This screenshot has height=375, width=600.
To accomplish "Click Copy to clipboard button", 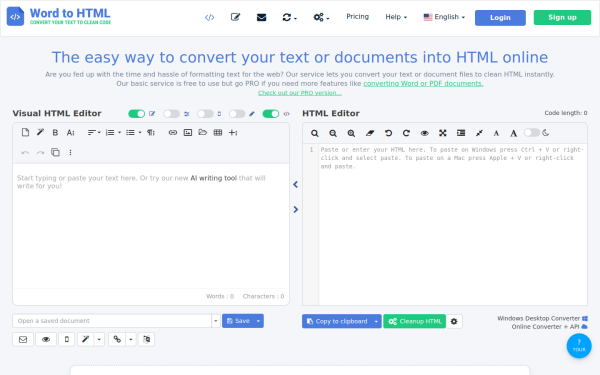I will [x=337, y=321].
